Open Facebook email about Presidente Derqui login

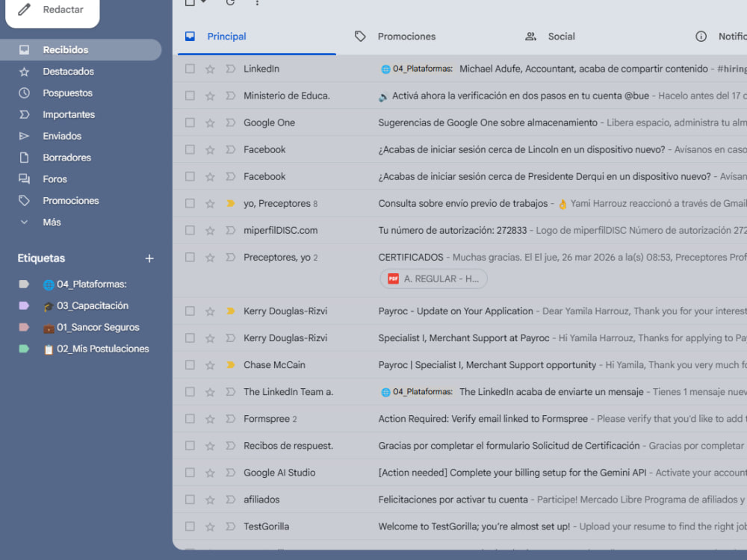[x=459, y=177]
